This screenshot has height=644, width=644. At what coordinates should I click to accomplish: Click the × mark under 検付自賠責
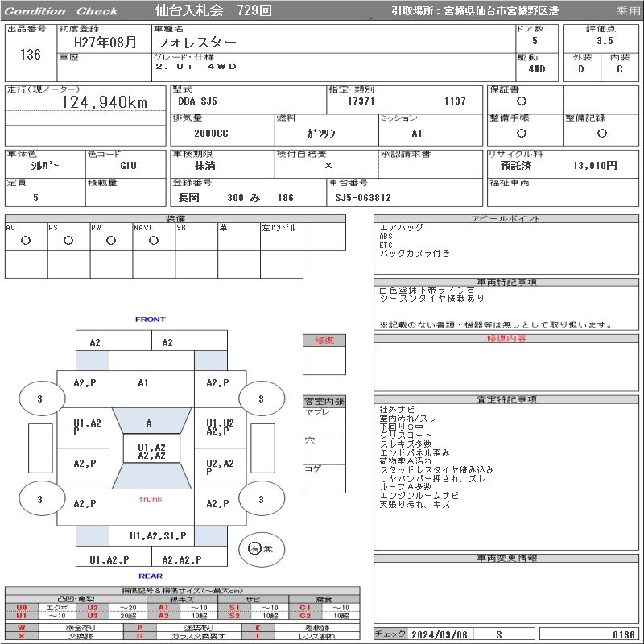328,165
